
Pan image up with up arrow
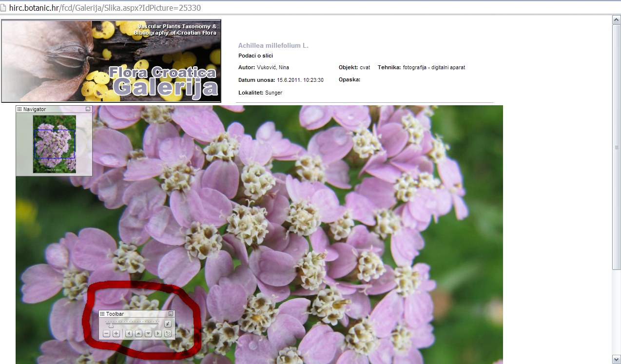(x=138, y=334)
